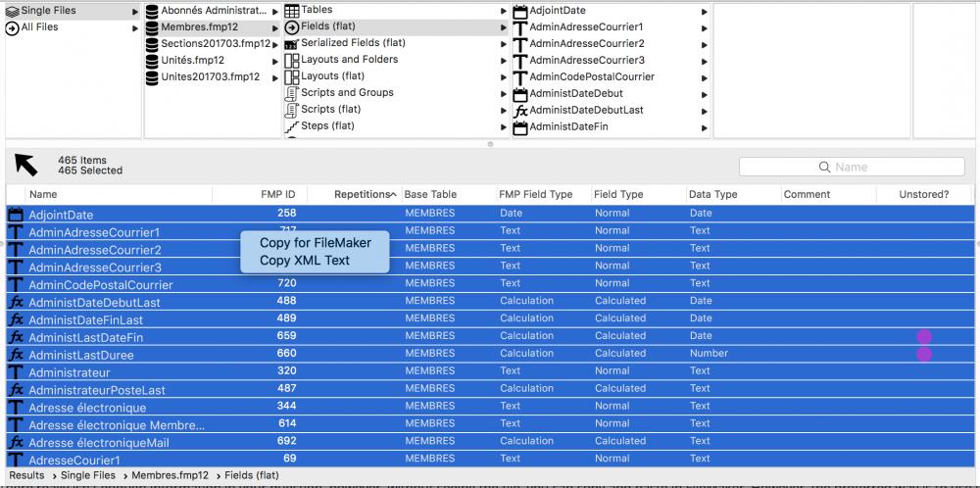Click the Layouts and Folders icon
980x488 pixels.
(x=291, y=60)
